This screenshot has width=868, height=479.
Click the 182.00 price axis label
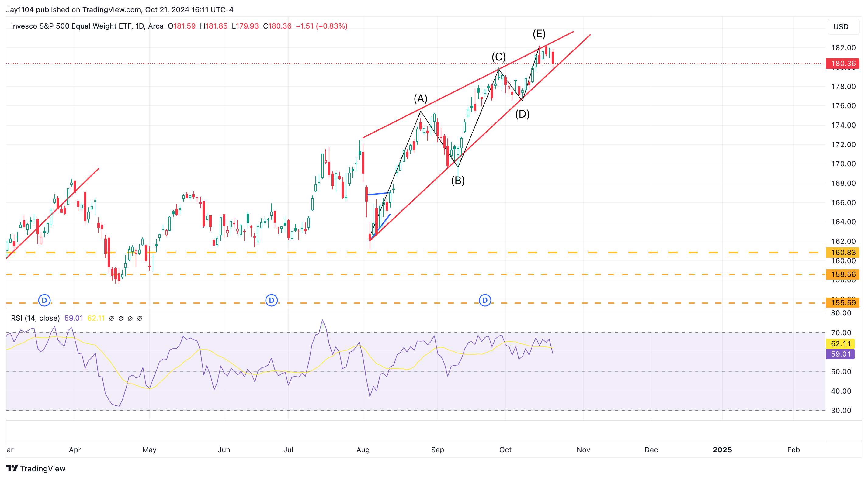(x=843, y=47)
